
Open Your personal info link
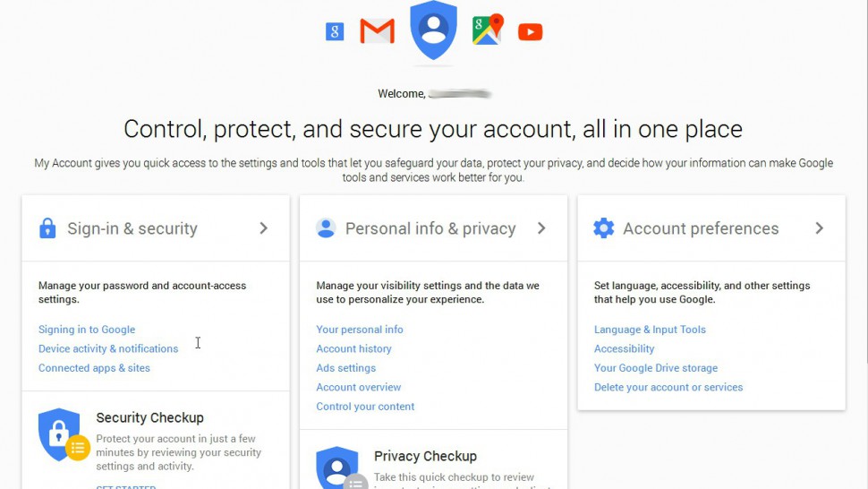(360, 330)
